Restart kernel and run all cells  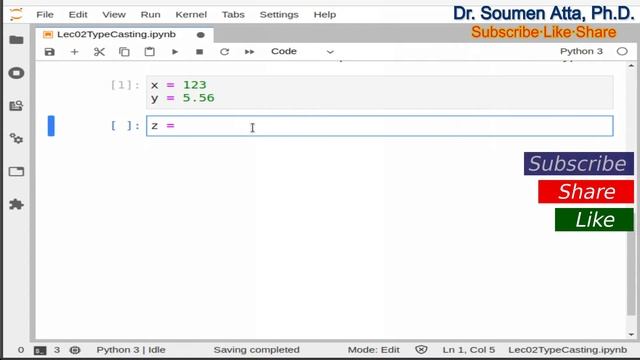tap(249, 52)
